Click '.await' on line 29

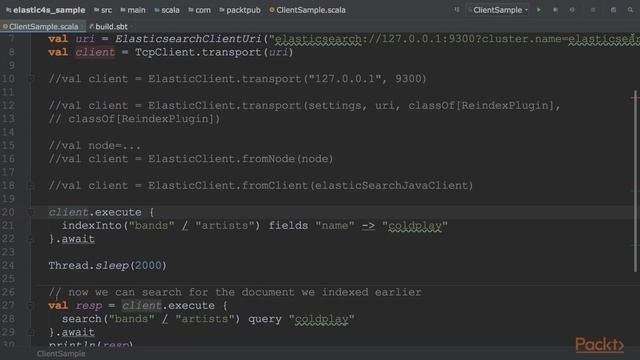(75, 332)
